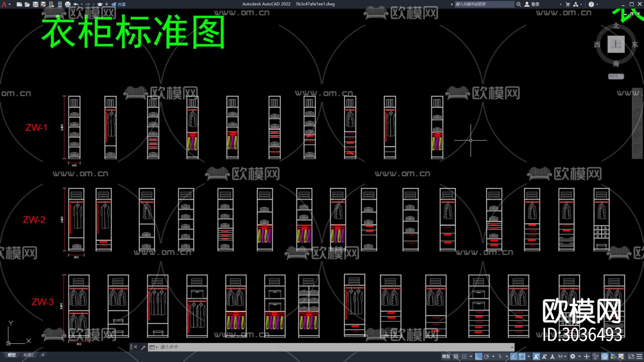This screenshot has width=644, height=362.
Task: Click the 模型 model space status button
Action: pos(446,356)
